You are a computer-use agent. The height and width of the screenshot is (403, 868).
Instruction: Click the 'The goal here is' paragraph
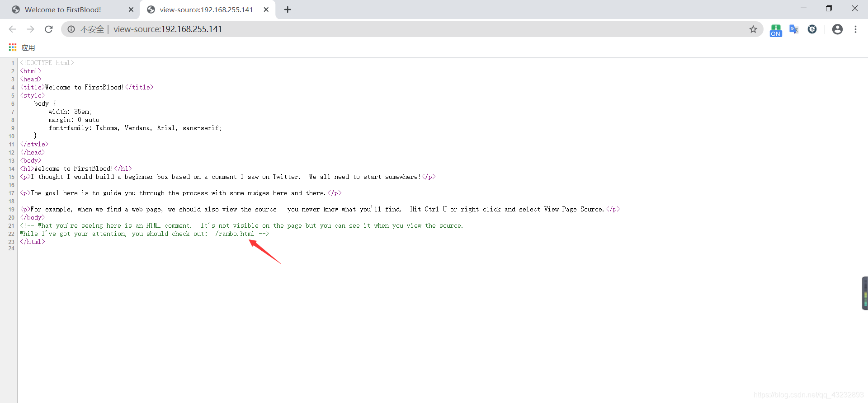(181, 193)
